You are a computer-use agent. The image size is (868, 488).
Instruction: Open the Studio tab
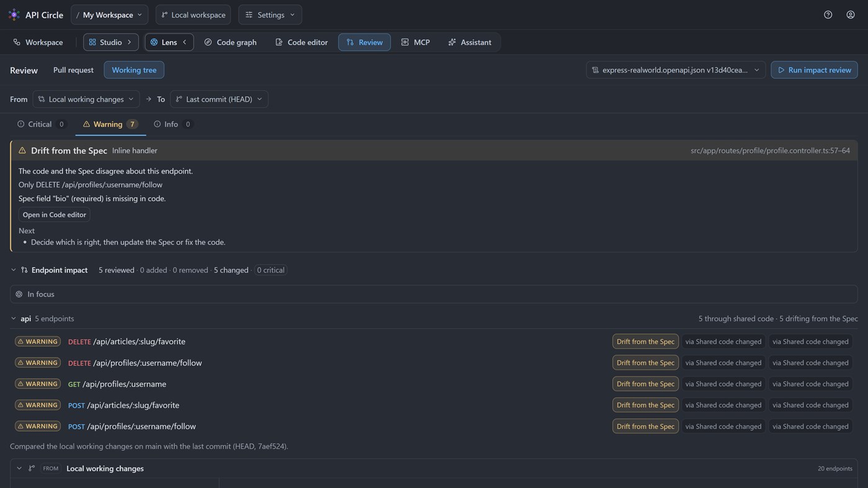(110, 42)
